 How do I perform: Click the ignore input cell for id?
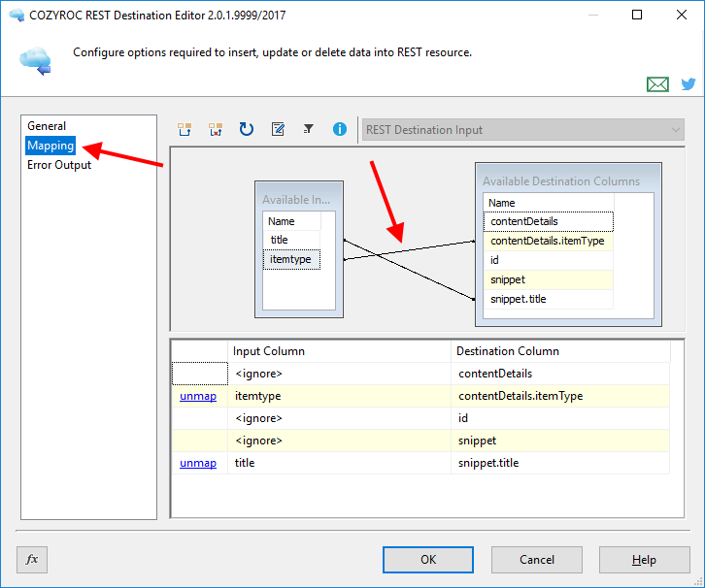coord(339,418)
